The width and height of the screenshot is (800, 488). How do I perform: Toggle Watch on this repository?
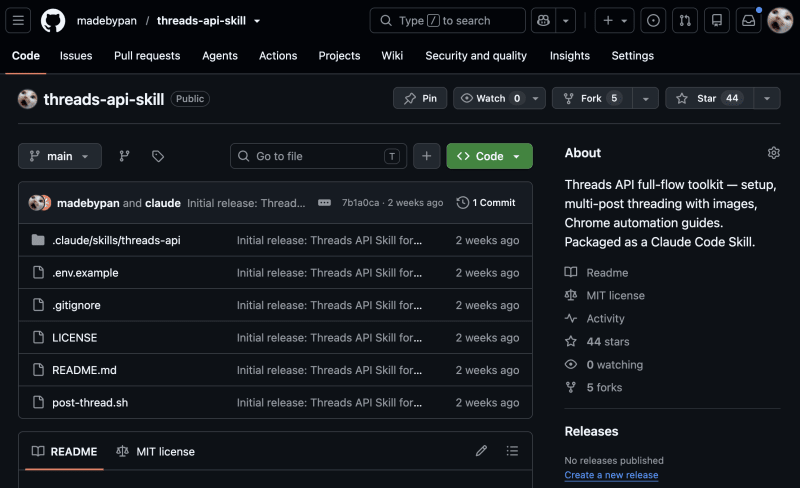490,98
